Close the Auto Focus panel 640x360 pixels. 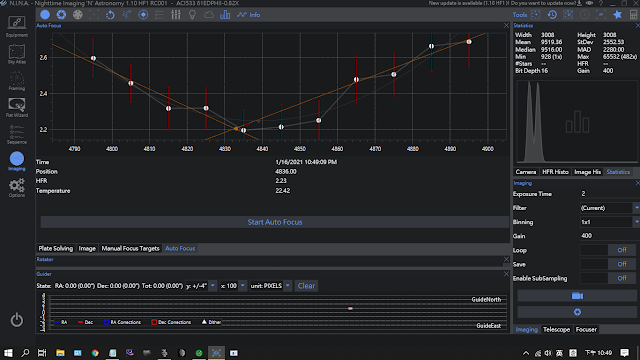pyautogui.click(x=506, y=26)
